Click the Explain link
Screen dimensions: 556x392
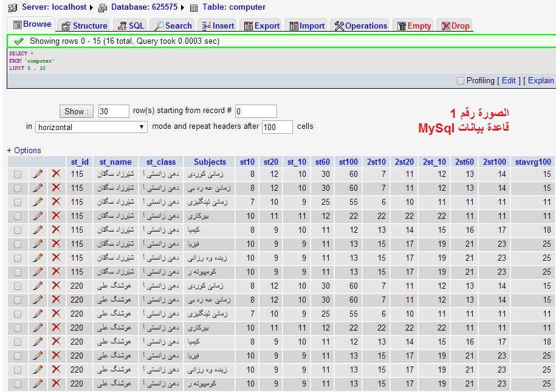(541, 81)
